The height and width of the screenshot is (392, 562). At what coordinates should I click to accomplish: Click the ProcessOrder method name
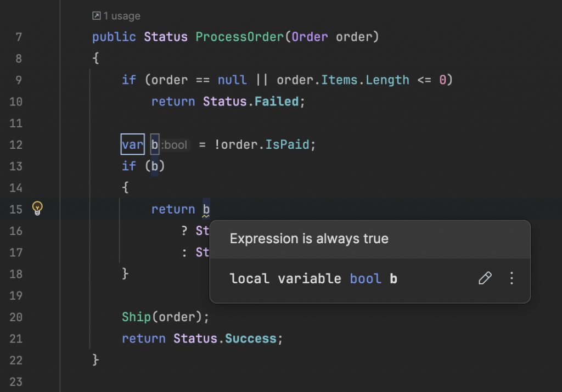[x=239, y=37]
